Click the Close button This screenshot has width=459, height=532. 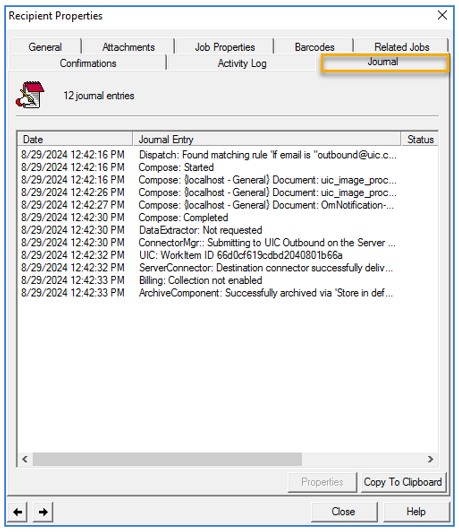344,512
